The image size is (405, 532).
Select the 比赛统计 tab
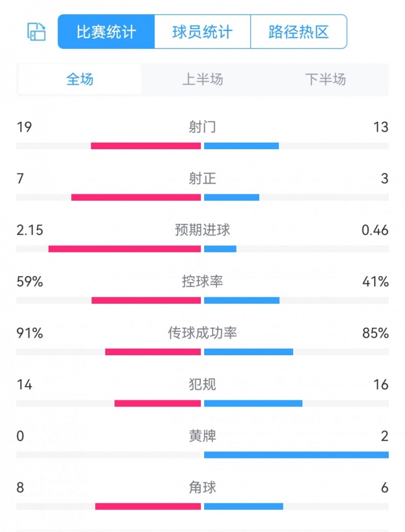pos(104,32)
